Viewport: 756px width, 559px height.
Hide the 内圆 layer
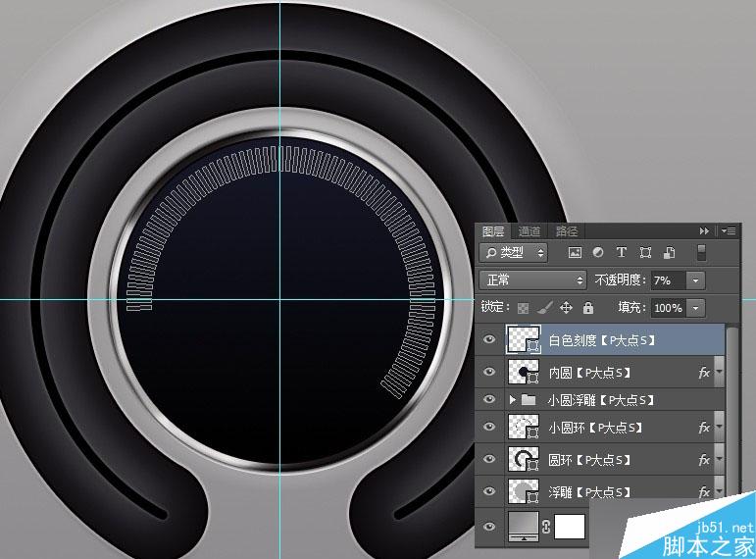pyautogui.click(x=489, y=372)
